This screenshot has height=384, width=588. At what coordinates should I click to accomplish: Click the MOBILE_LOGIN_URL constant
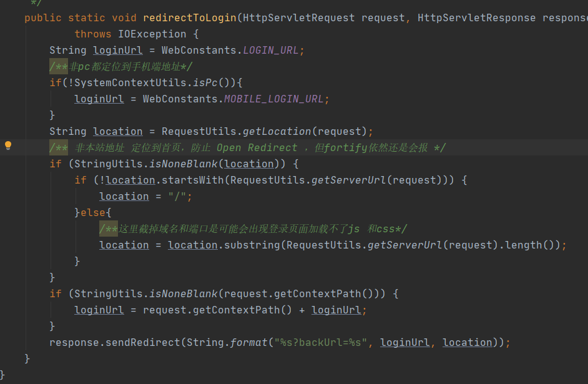click(x=273, y=99)
